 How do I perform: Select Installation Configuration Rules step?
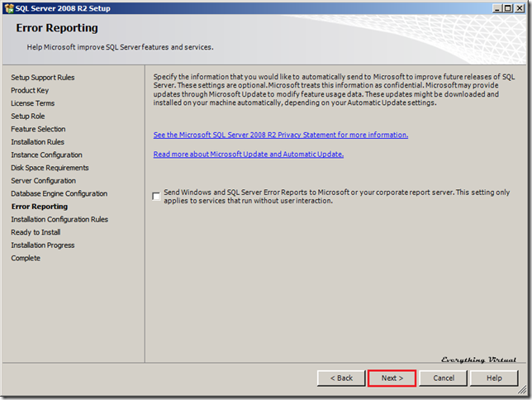click(x=59, y=219)
